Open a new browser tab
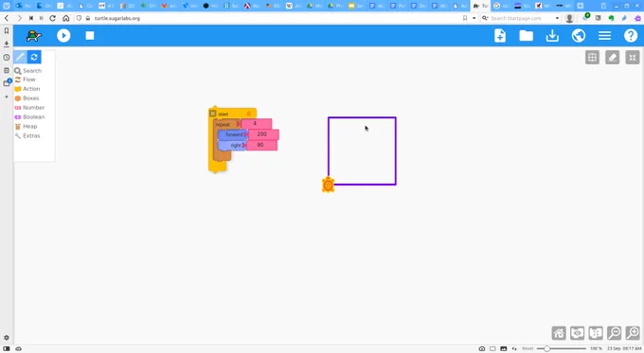 point(581,6)
